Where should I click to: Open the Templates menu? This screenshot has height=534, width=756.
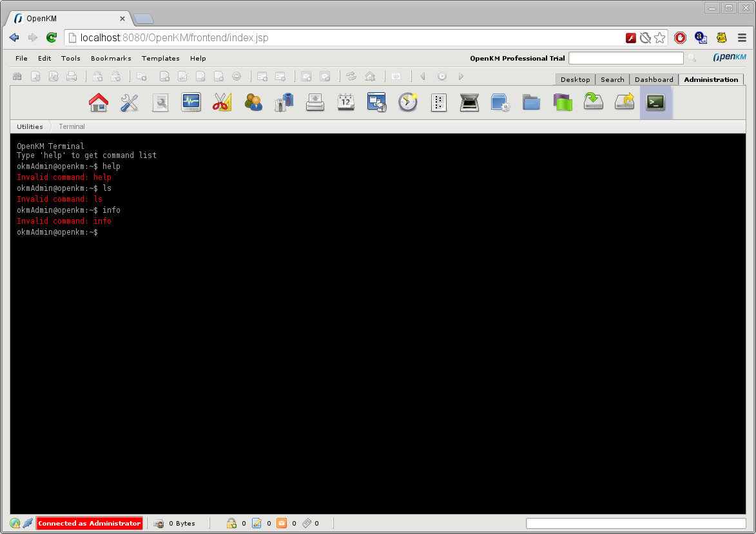pos(160,58)
